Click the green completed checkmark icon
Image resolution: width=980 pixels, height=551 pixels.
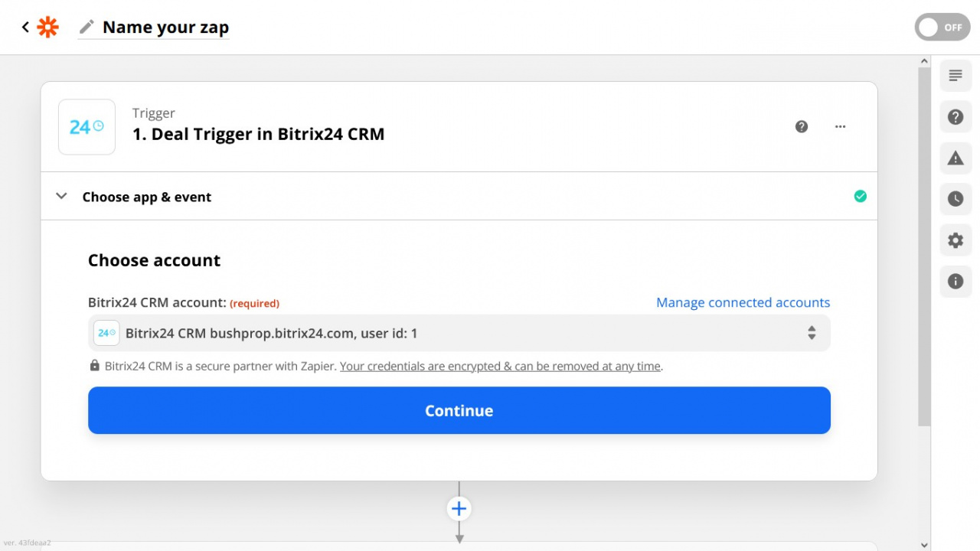pos(861,197)
